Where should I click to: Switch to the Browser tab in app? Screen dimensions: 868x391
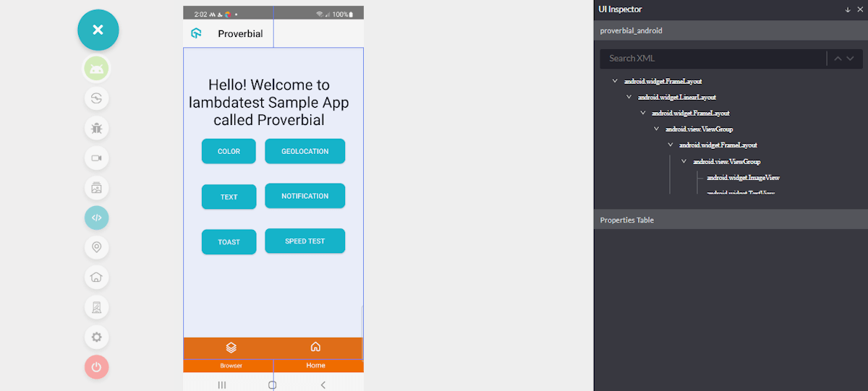click(231, 354)
